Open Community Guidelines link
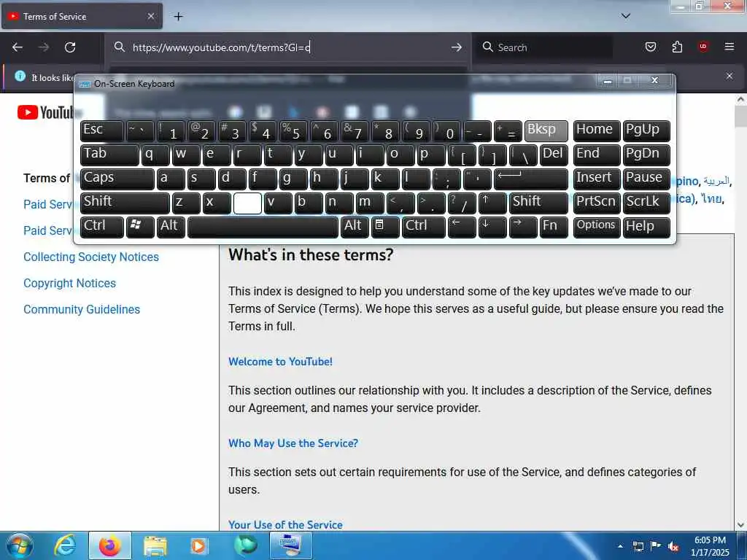This screenshot has height=560, width=747. tap(82, 309)
